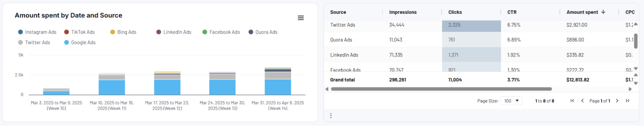Click the Week 12 date axis label
644x126 pixels.
[x=167, y=105]
